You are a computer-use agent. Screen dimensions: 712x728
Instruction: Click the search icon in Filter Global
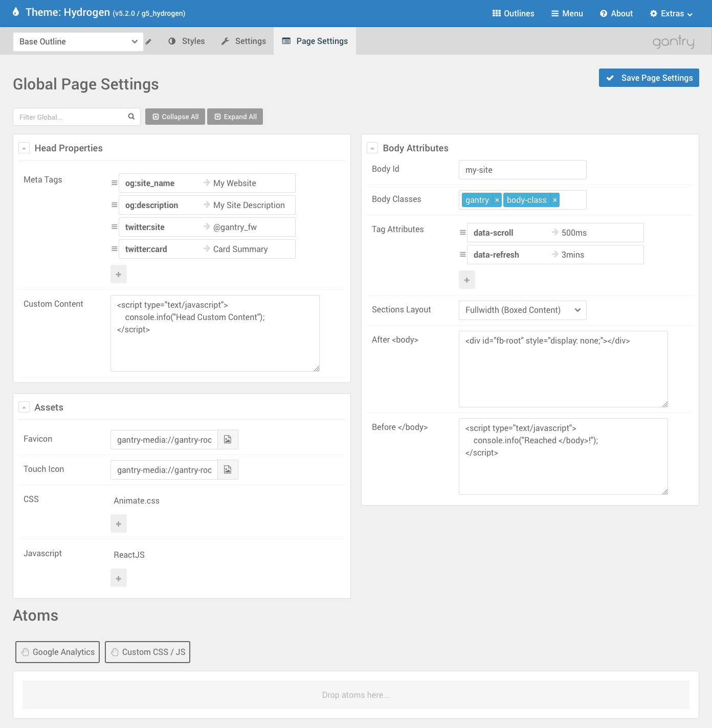tap(131, 117)
